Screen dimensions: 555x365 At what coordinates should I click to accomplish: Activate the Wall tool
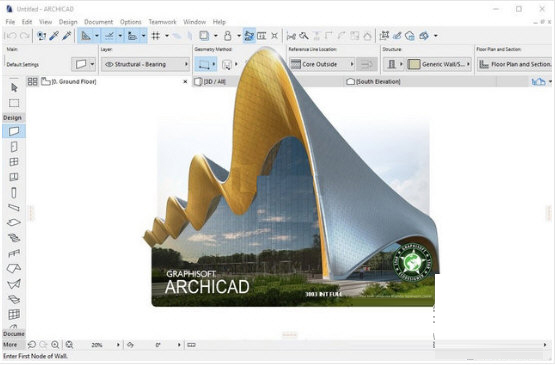(x=14, y=131)
